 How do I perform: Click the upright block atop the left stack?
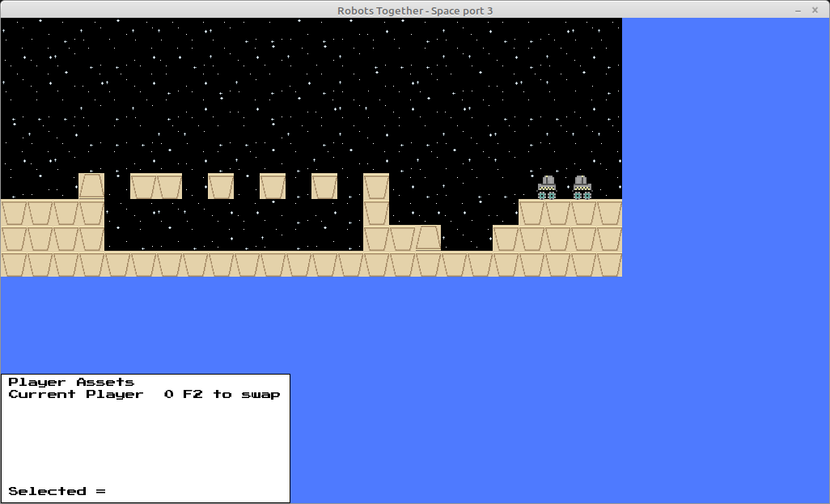click(x=91, y=186)
